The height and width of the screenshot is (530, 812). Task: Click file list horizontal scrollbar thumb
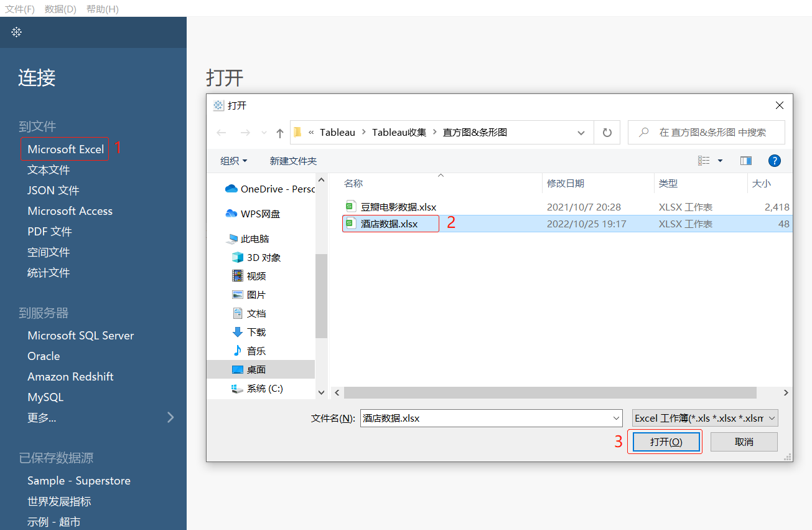pos(550,393)
